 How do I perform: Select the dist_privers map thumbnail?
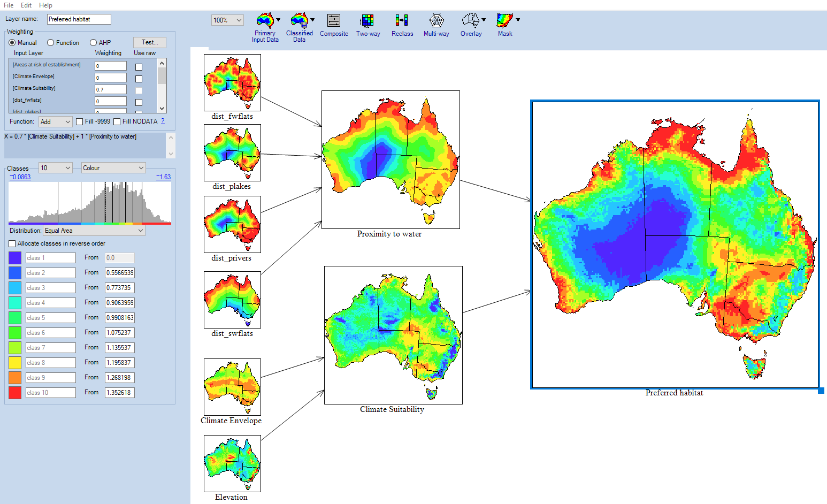click(232, 224)
